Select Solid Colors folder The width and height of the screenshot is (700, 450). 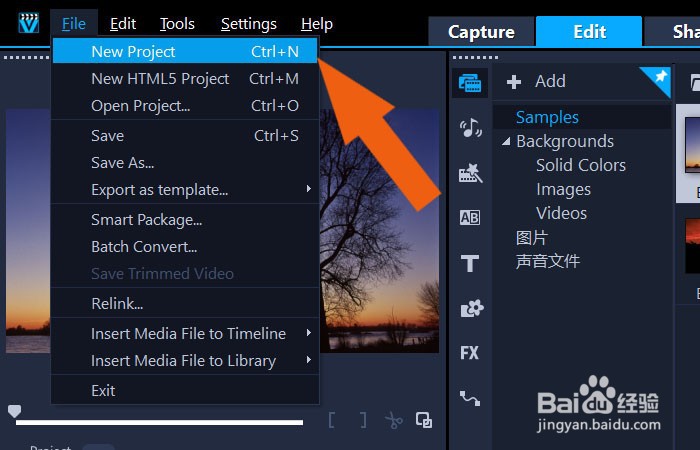tap(581, 165)
